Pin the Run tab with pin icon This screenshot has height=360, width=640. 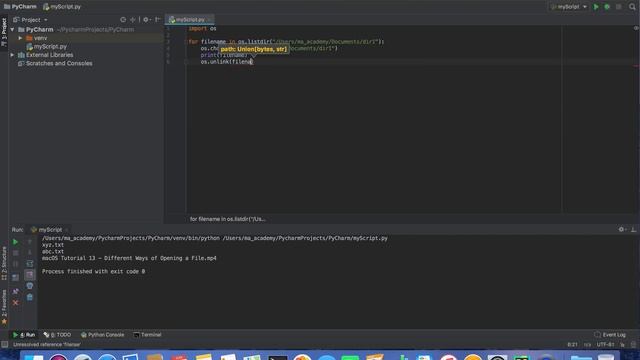[x=16, y=291]
